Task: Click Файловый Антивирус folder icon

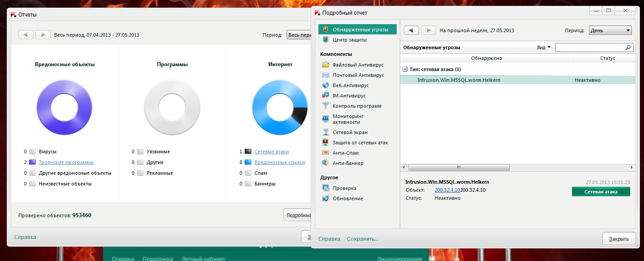Action: [326, 65]
